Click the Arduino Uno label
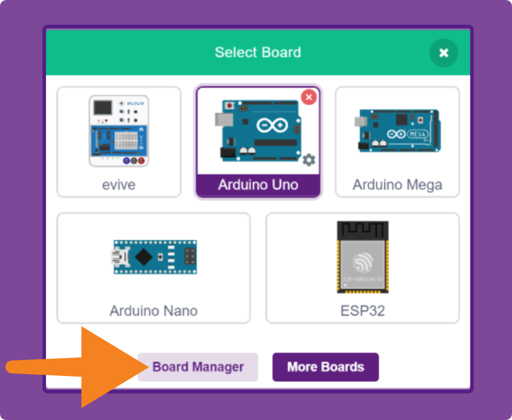Viewport: 512px width, 420px height. (258, 185)
